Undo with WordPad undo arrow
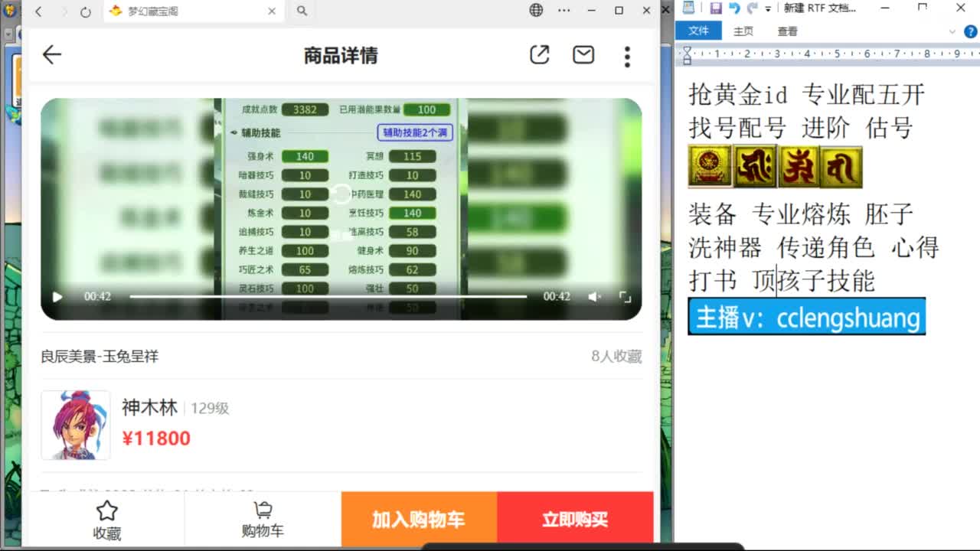980x551 pixels. [x=734, y=8]
